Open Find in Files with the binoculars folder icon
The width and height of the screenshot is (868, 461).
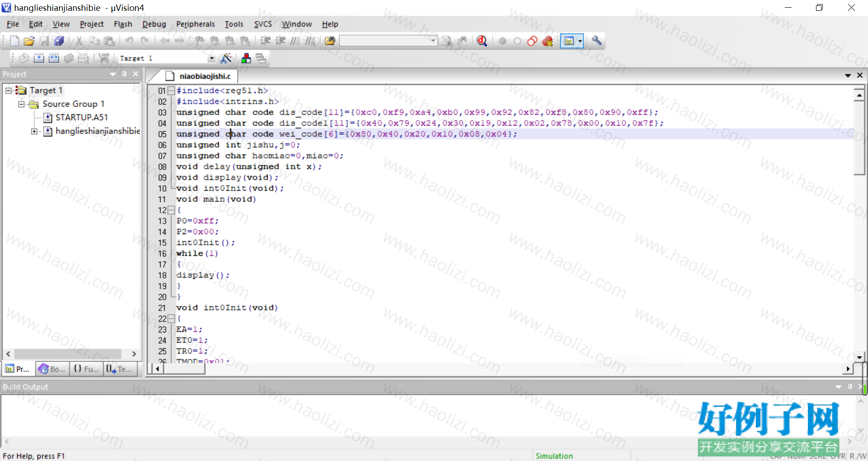click(330, 41)
